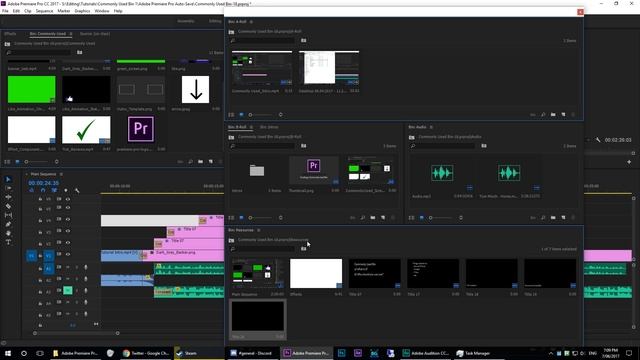This screenshot has height=360, width=640.
Task: Open Task Manager from the taskbar
Action: point(473,353)
